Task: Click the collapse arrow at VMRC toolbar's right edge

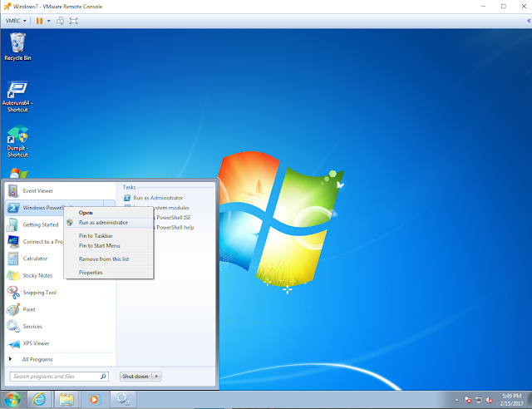Action: [529, 21]
